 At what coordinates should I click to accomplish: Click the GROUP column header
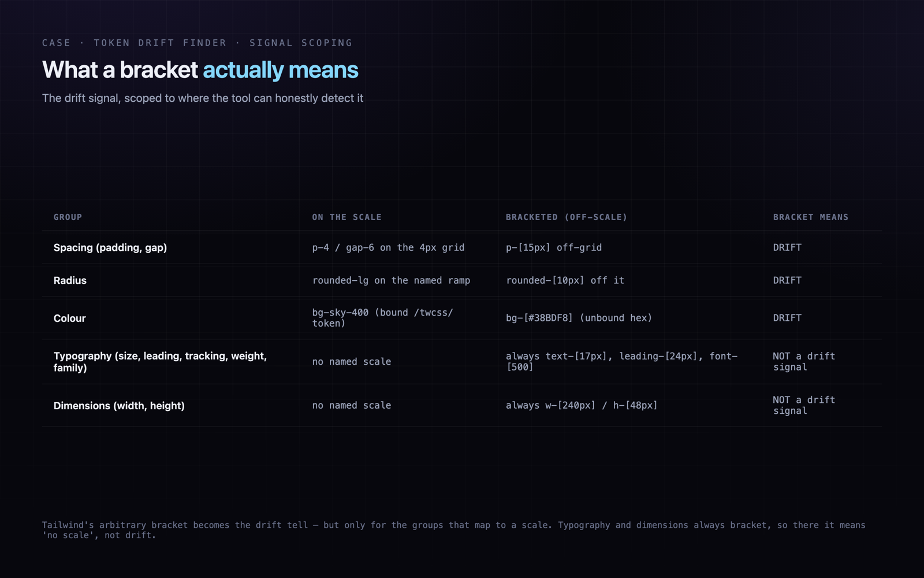68,217
